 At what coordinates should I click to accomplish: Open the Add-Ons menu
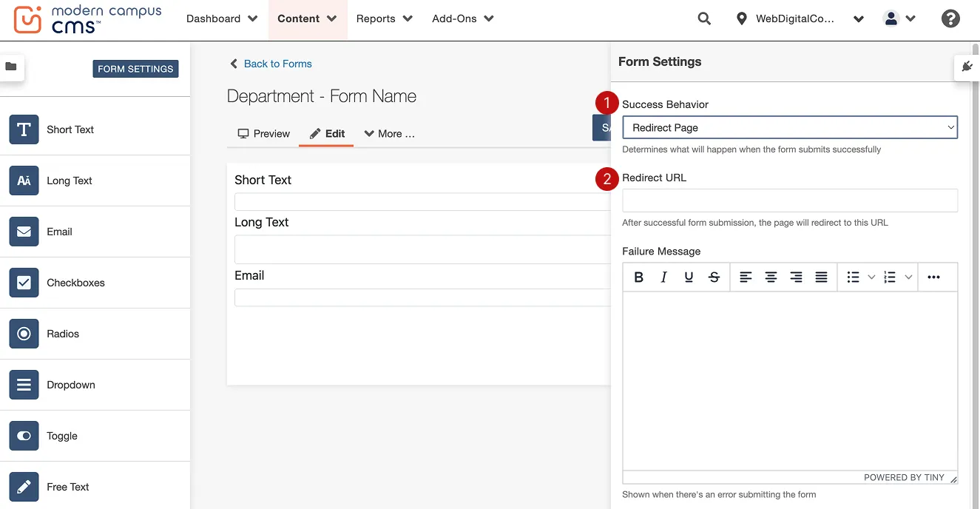462,18
